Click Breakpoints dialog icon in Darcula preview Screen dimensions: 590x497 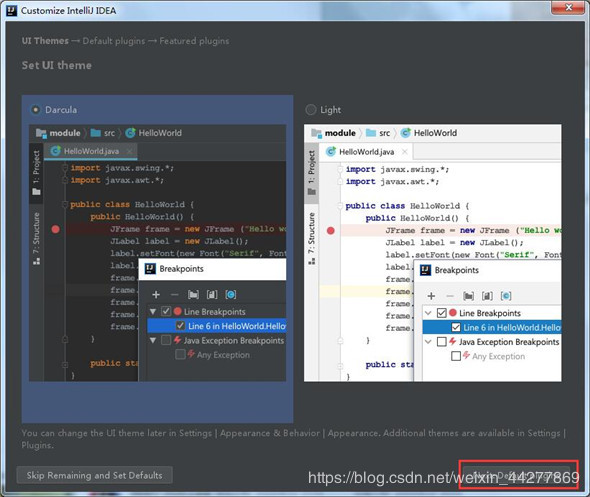coord(150,269)
